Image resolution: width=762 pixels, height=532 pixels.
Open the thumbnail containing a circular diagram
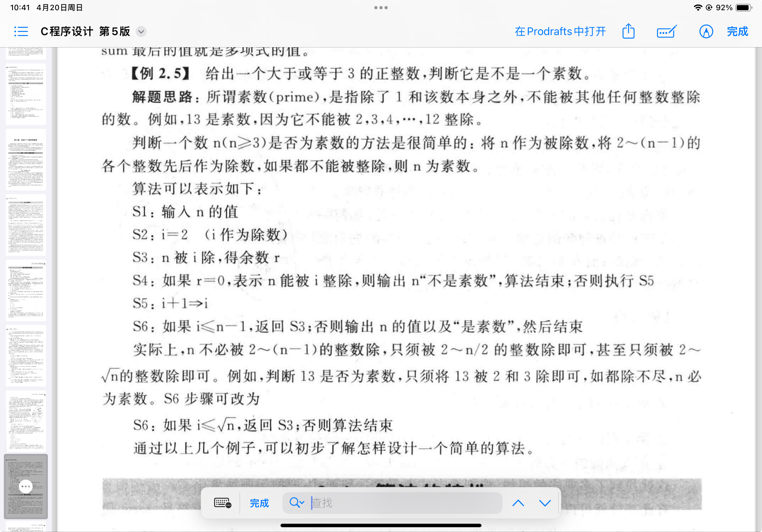pos(26,421)
